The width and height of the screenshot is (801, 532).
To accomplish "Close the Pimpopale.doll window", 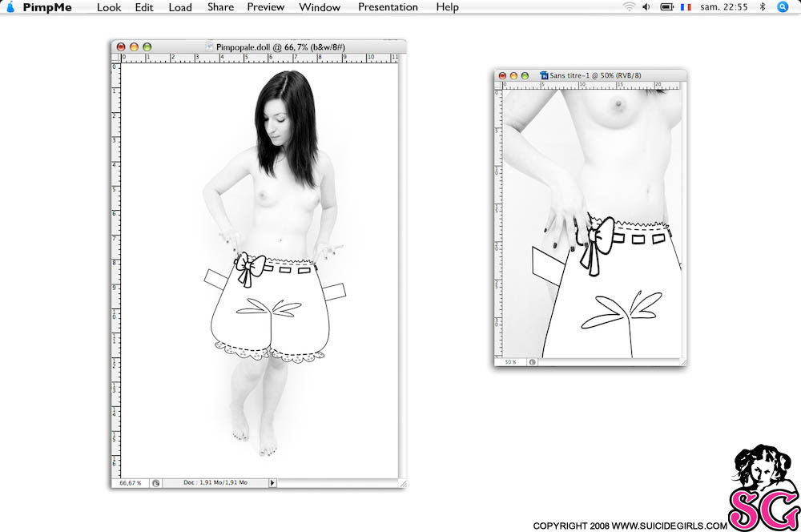I will 121,47.
